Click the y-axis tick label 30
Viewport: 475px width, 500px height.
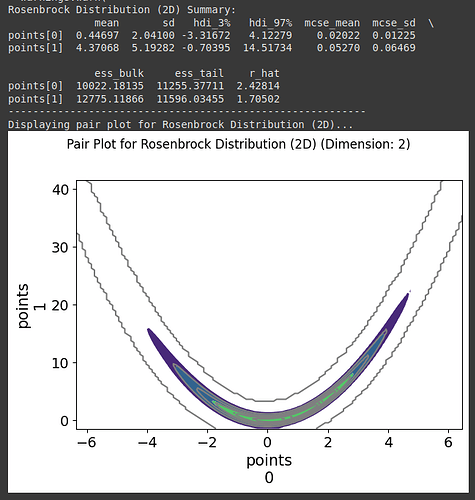tap(60, 247)
